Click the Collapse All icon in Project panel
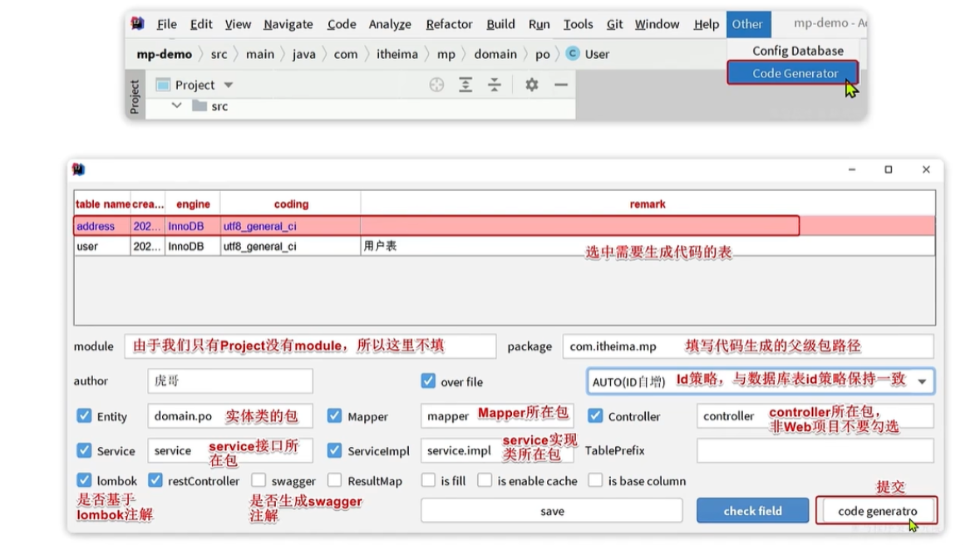 coord(495,85)
